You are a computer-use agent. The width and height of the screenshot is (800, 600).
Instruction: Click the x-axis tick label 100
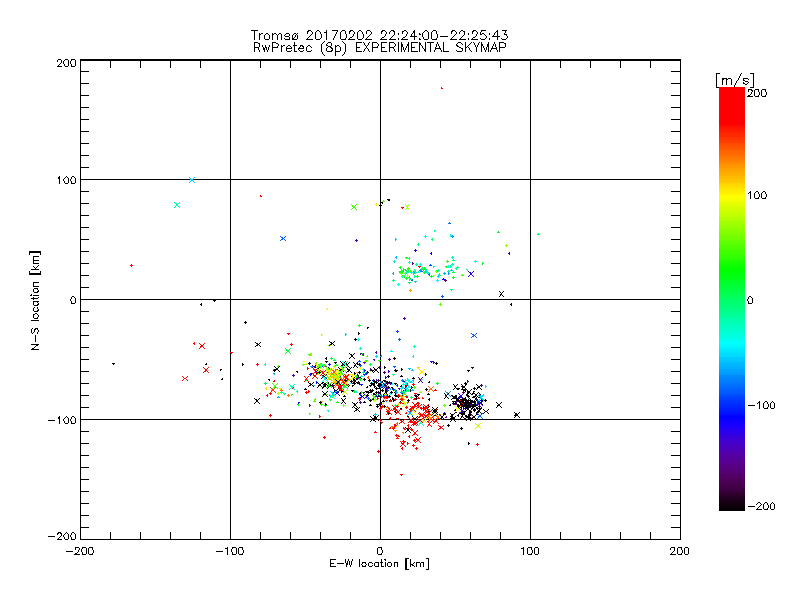(x=529, y=551)
